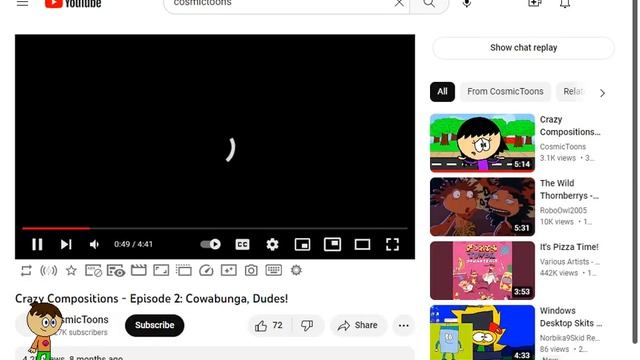The image size is (640, 360).
Task: Open the Create video button
Action: click(534, 3)
